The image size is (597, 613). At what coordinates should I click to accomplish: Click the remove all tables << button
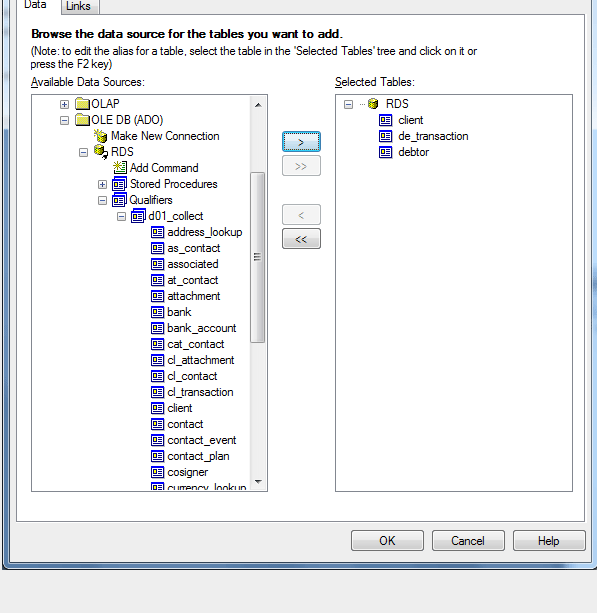click(x=301, y=239)
